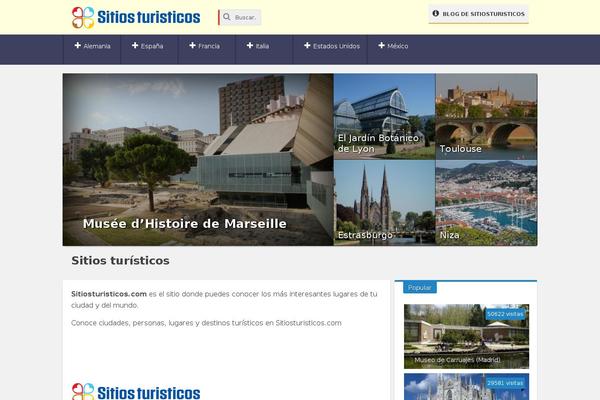Open the cathedral thumbnail with 29581 visitas
This screenshot has height=400, width=600.
pos(466,387)
